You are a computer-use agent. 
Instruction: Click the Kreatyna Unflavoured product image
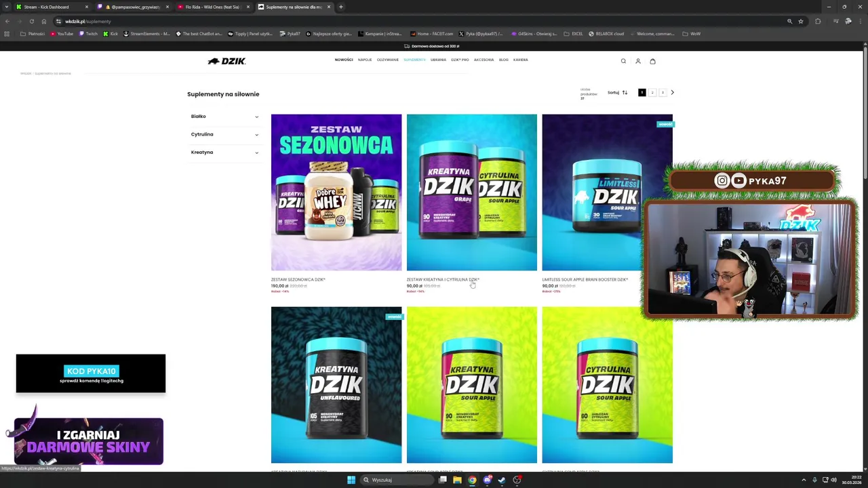click(x=336, y=385)
